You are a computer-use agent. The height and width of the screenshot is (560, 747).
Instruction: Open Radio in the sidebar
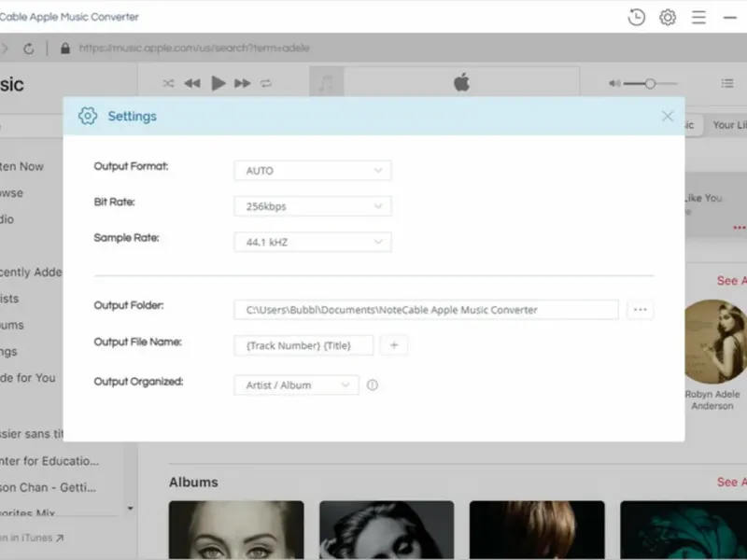pos(7,219)
